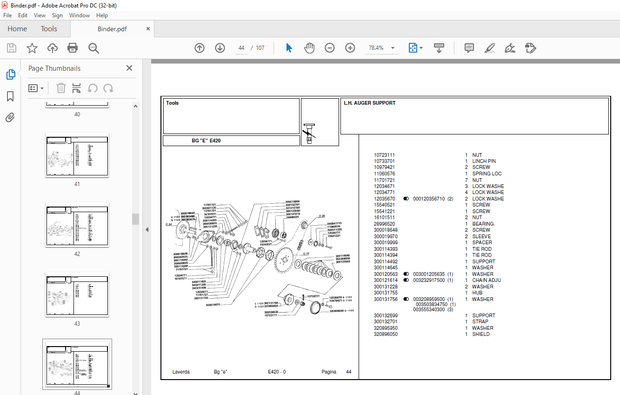Viewport: 620px width, 395px height.
Task: Go to next page with the down arrow
Action: 220,48
